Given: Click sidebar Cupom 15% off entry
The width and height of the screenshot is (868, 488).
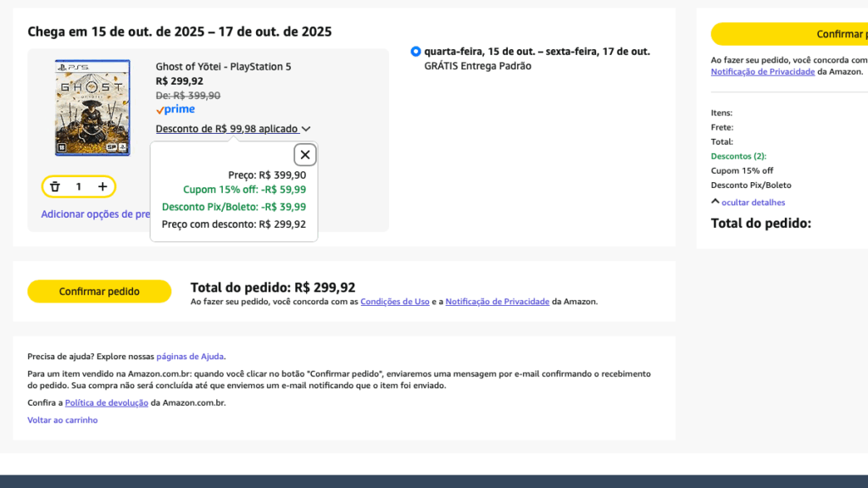Looking at the screenshot, I should point(742,171).
